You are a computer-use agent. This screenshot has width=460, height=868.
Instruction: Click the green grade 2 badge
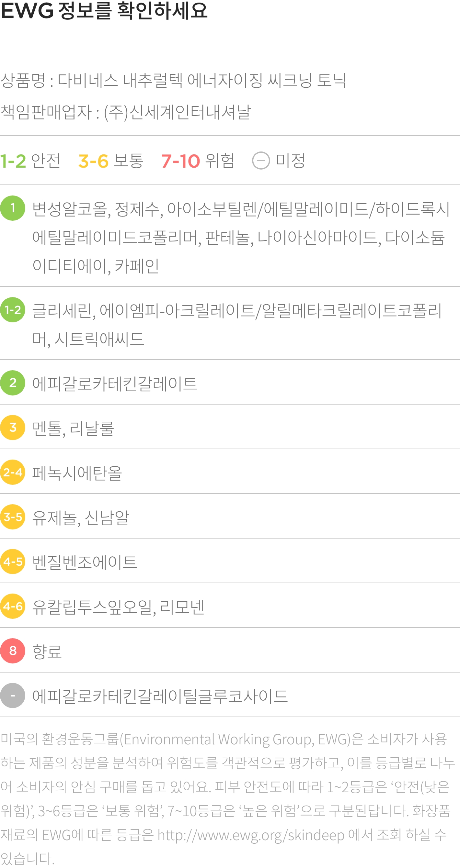click(x=13, y=383)
